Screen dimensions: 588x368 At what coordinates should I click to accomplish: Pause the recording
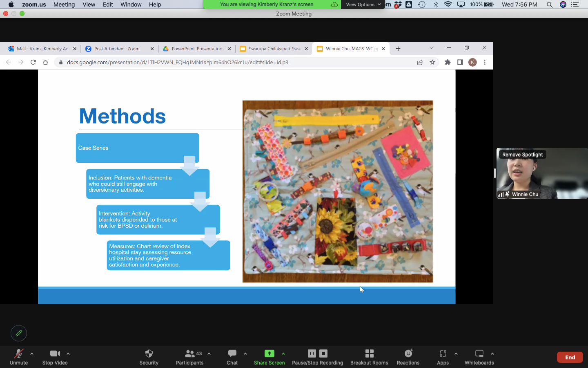(312, 353)
